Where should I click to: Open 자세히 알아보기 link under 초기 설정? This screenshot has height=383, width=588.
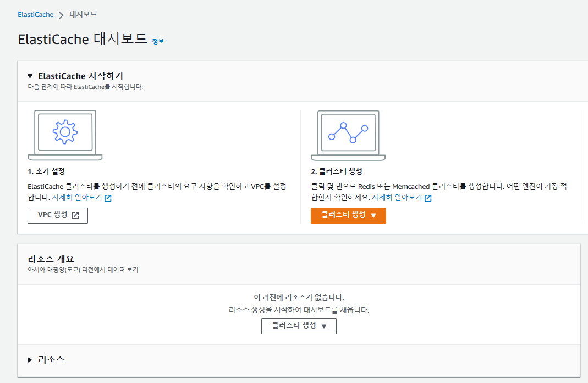click(77, 197)
